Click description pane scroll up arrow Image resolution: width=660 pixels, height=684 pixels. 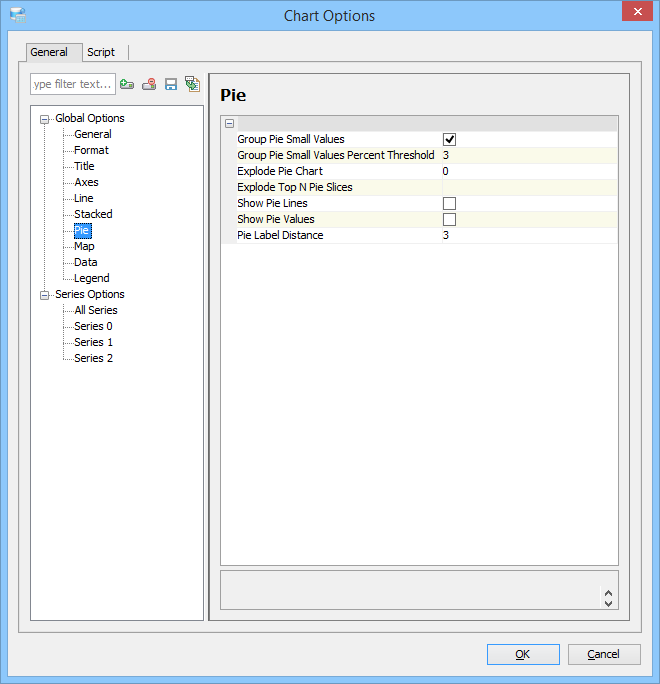tap(609, 593)
